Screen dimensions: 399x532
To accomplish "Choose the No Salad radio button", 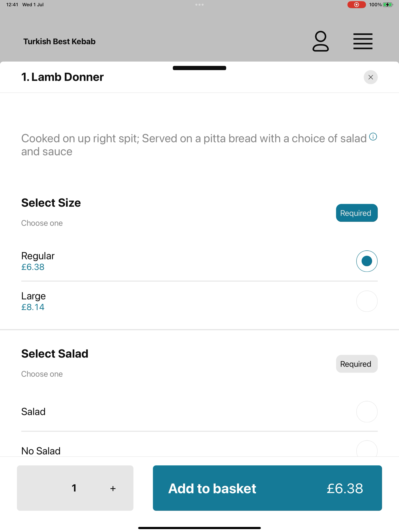I will [367, 449].
